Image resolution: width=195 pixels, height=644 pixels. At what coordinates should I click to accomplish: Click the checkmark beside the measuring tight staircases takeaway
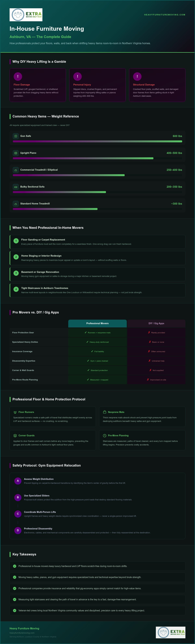(14, 599)
